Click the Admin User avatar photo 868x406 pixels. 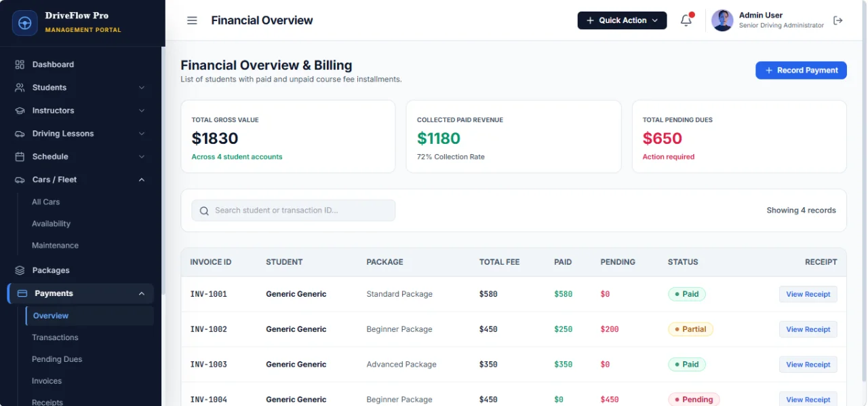pyautogui.click(x=722, y=20)
